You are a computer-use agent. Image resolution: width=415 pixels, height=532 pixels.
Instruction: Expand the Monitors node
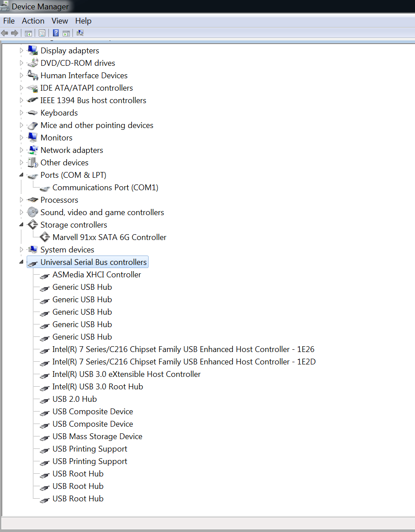(21, 137)
